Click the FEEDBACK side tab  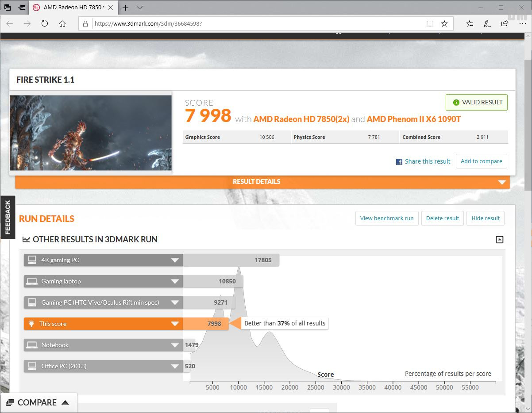pos(8,217)
